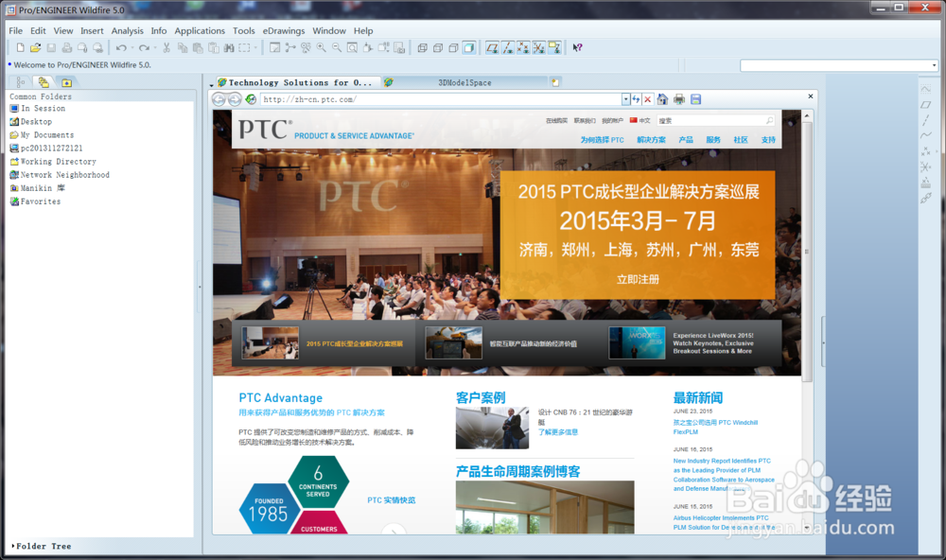Stop loading with the red X icon
The width and height of the screenshot is (946, 560).
tap(647, 99)
